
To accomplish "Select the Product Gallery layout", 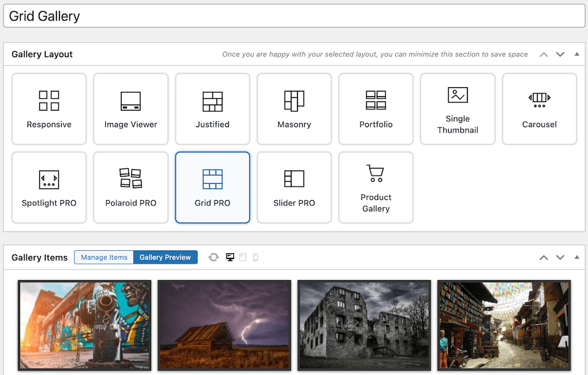I will pos(376,187).
